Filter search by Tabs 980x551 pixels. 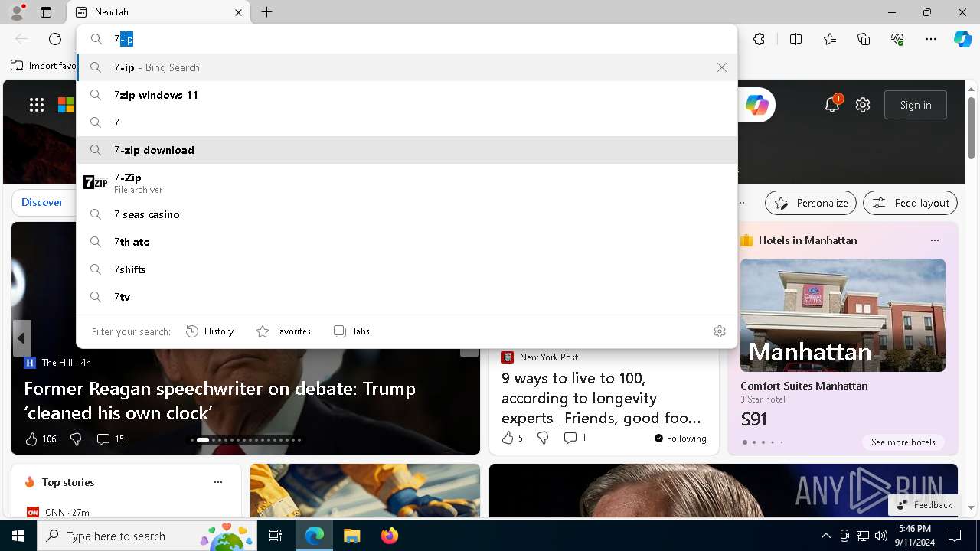[x=351, y=331]
